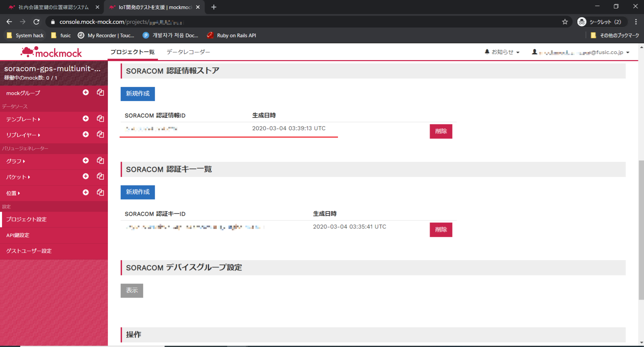Viewport: 644px width, 347px height.
Task: Delete the SORACOM 認証キー entry
Action: pos(440,230)
